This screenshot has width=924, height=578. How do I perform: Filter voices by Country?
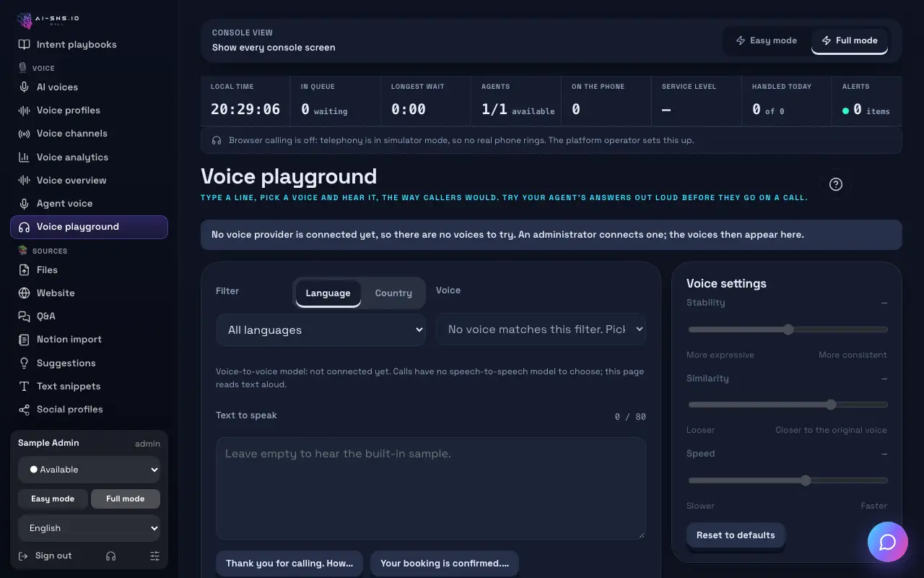pyautogui.click(x=393, y=293)
